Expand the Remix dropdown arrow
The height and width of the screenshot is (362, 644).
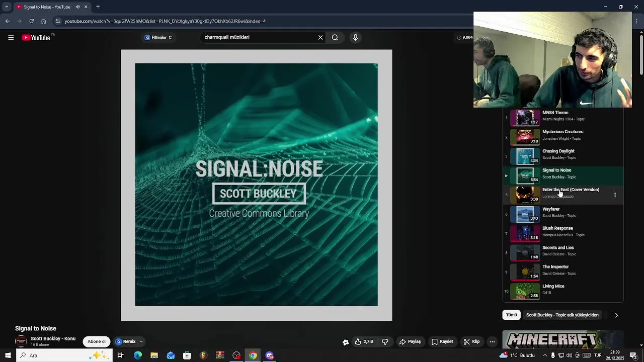141,342
